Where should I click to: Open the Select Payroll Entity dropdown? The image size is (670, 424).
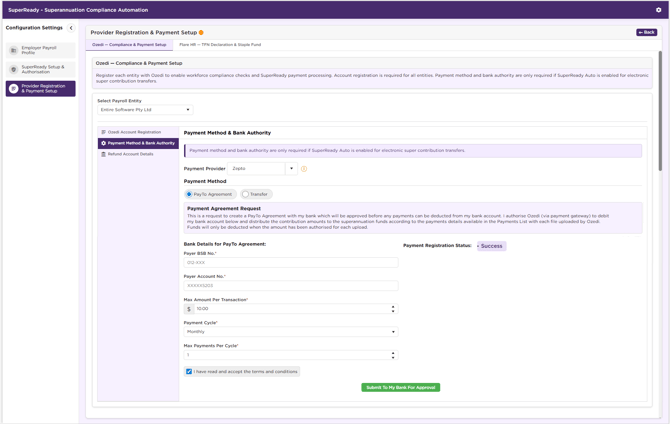pyautogui.click(x=145, y=110)
